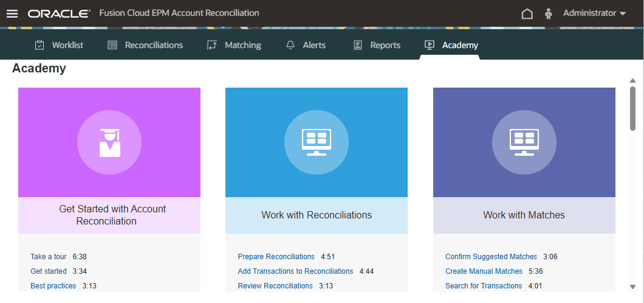Click the 5:36 duration beside Create Manual Matches

point(536,271)
